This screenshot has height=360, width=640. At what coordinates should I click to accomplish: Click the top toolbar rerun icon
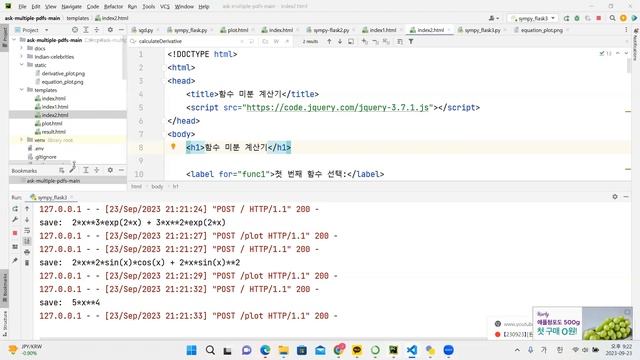coord(567,18)
